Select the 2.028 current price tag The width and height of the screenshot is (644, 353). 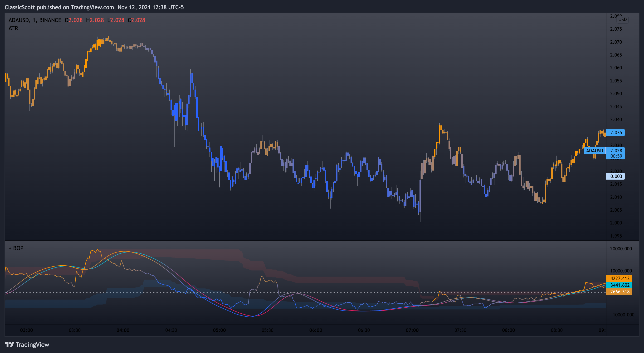point(615,151)
